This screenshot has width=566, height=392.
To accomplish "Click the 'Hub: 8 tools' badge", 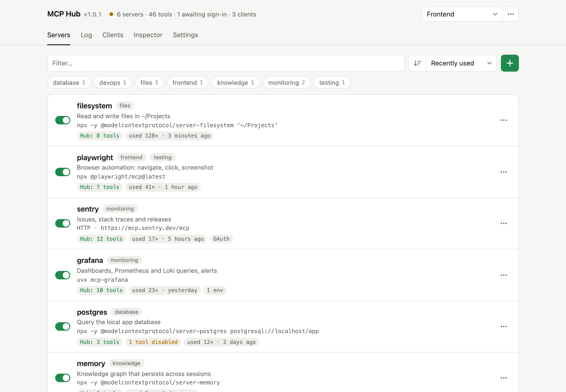I will click(100, 136).
